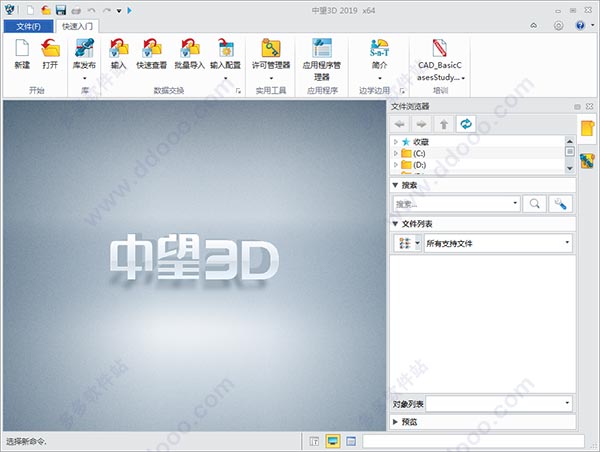Open the CAD_BasicCasesStudy PDF training icon
Screen dimensions: 600x452
click(440, 48)
